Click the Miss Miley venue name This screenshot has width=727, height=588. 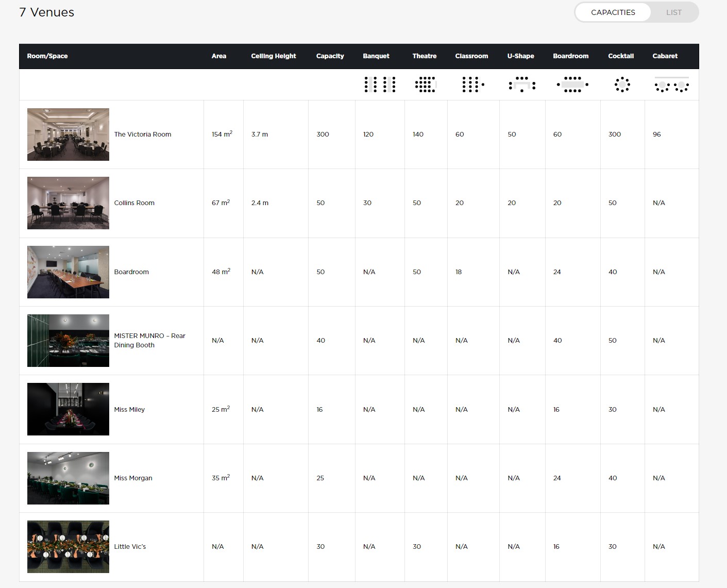click(129, 410)
